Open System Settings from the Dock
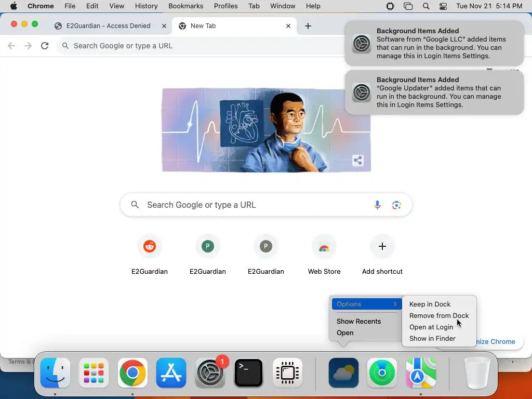 pos(210,373)
